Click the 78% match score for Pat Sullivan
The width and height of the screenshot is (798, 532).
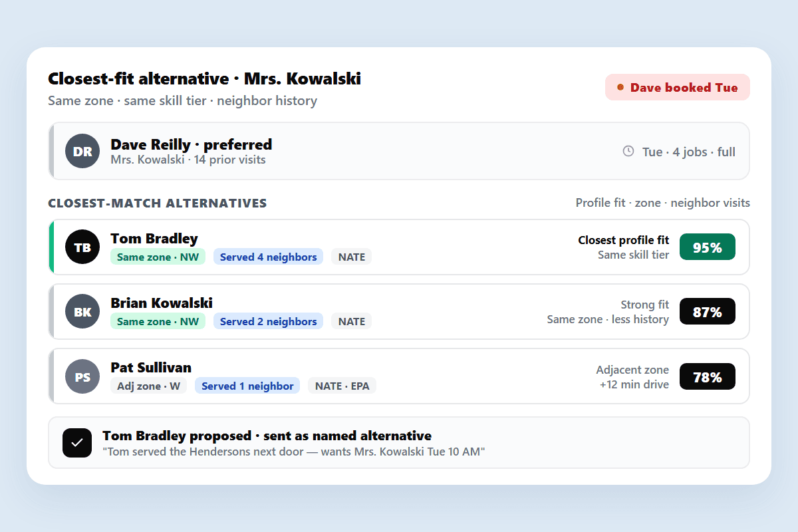click(x=707, y=376)
